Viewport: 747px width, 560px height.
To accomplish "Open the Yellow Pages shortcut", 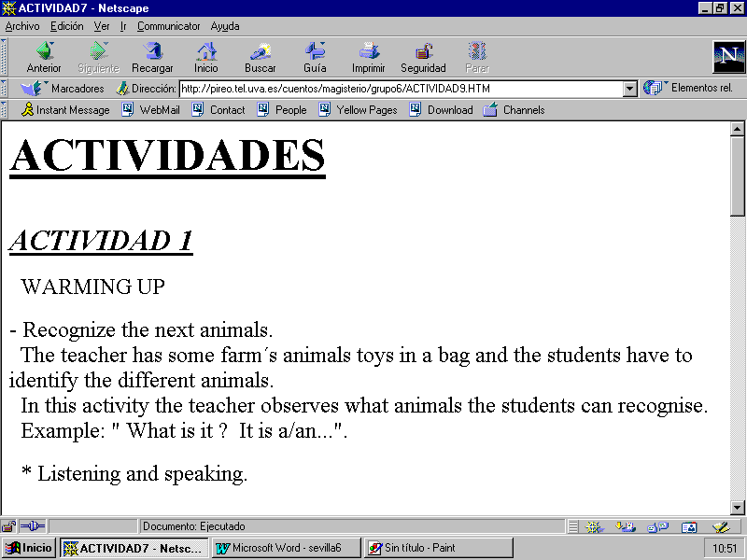I will point(359,110).
